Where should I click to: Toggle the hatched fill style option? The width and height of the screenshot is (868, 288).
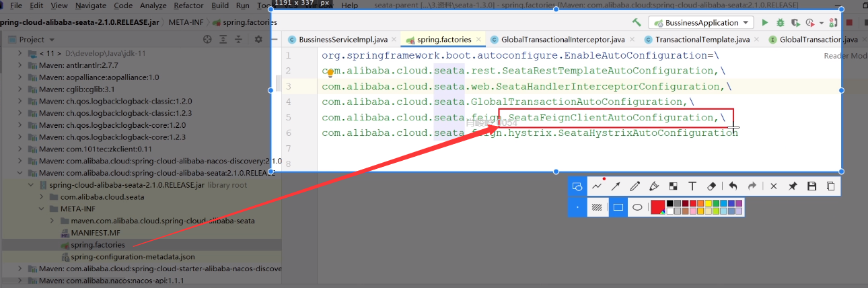coord(597,207)
